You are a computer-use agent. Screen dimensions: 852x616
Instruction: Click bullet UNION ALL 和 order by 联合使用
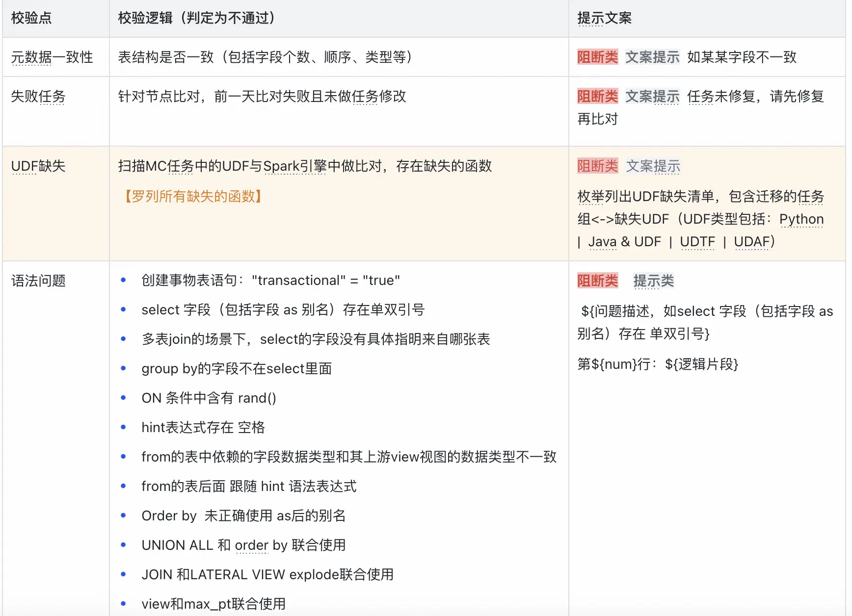click(243, 545)
